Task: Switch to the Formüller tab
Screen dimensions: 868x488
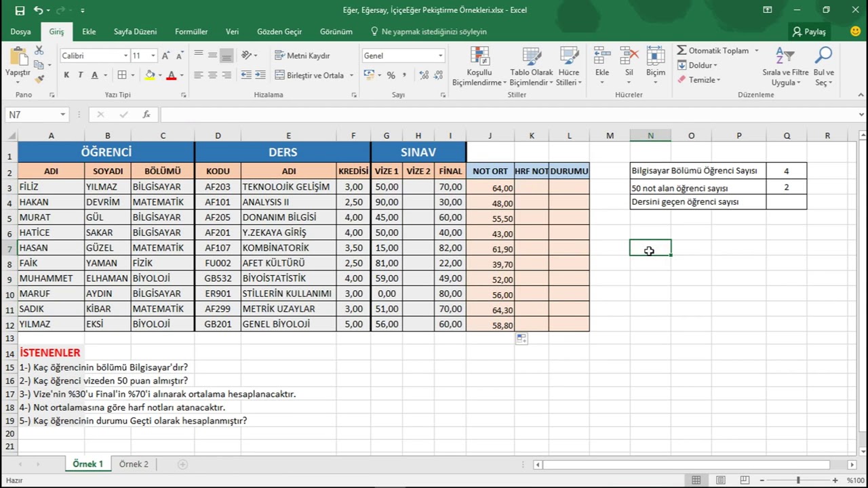Action: [191, 31]
